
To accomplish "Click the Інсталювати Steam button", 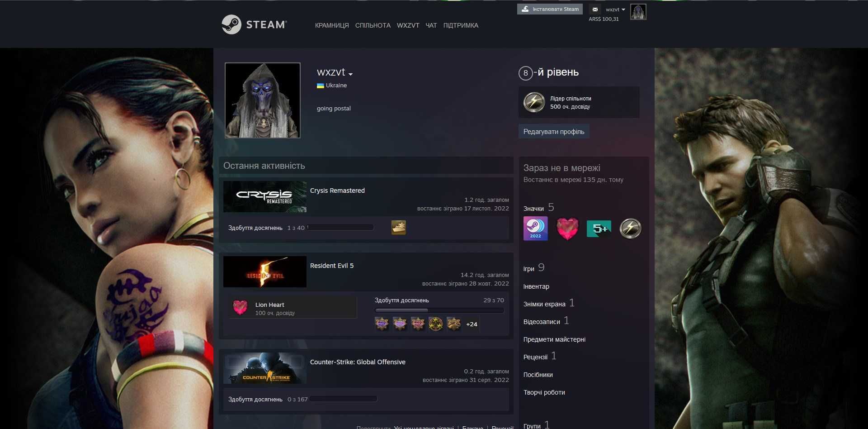I will pos(550,9).
